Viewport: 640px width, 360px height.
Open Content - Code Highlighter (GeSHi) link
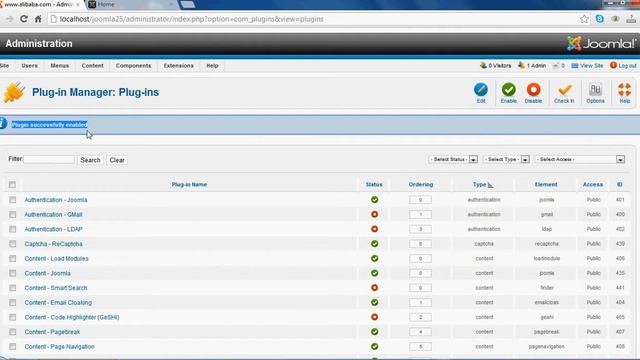(x=72, y=317)
